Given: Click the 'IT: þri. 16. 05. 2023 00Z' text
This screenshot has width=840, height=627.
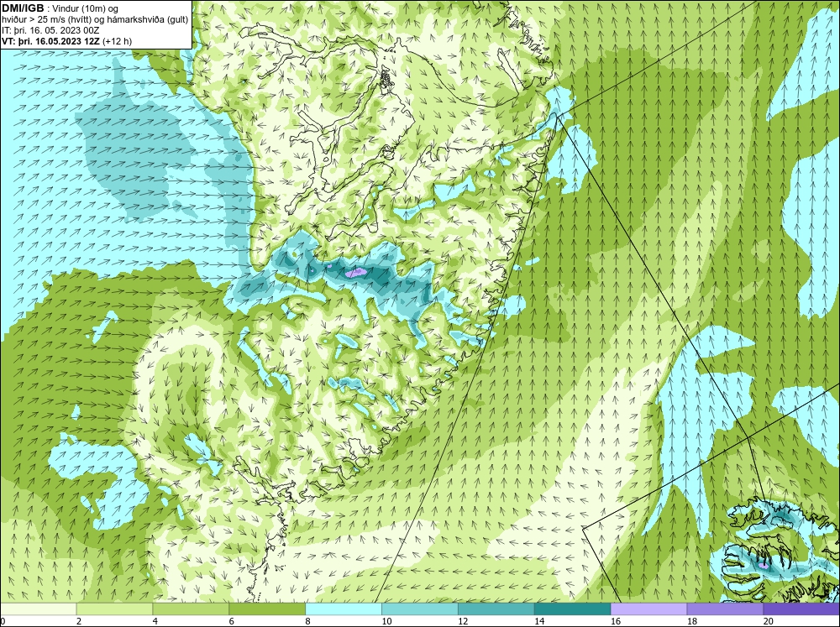Looking at the screenshot, I should [x=50, y=30].
